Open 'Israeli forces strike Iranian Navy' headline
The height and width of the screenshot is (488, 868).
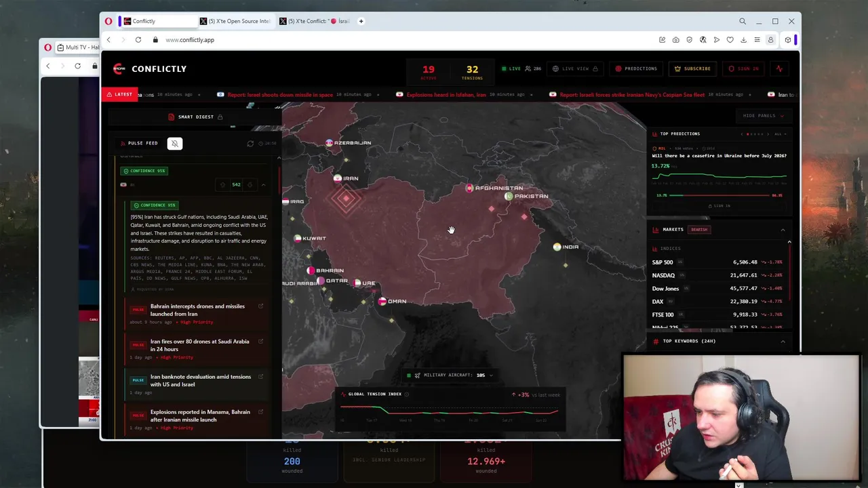(632, 95)
